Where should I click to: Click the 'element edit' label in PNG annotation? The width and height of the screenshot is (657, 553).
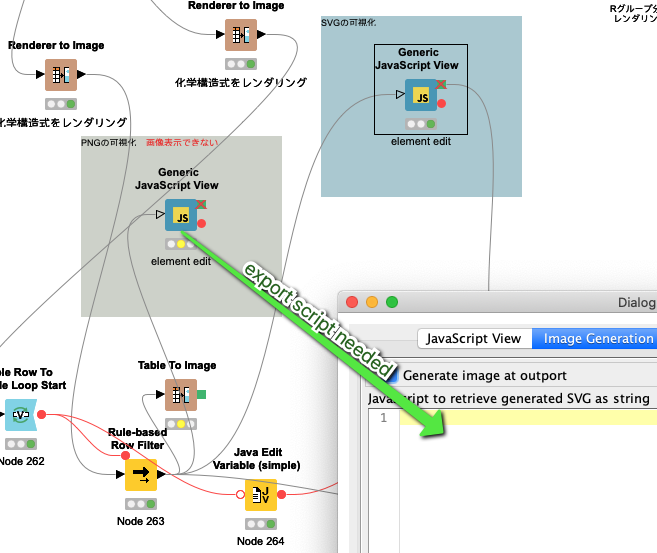181,261
